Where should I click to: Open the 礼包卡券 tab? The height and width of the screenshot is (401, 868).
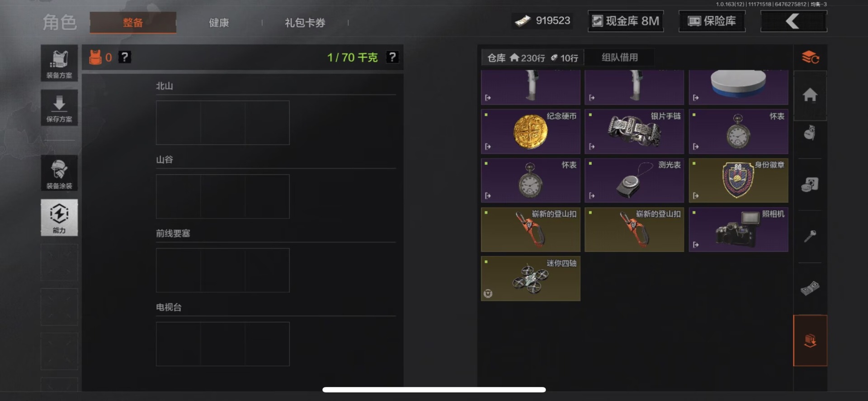(305, 23)
